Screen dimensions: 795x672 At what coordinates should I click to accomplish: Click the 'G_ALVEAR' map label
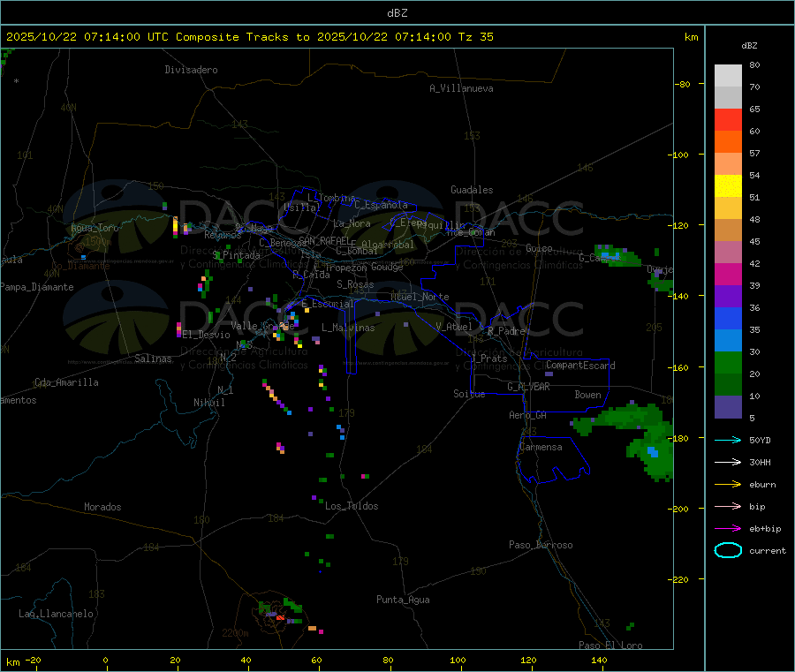click(x=529, y=387)
